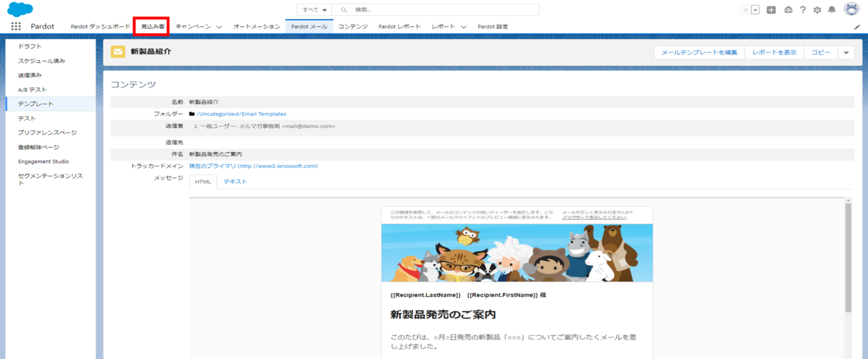Click the メルマガ事務局 sender text
Image resolution: width=868 pixels, height=359 pixels.
[x=259, y=126]
